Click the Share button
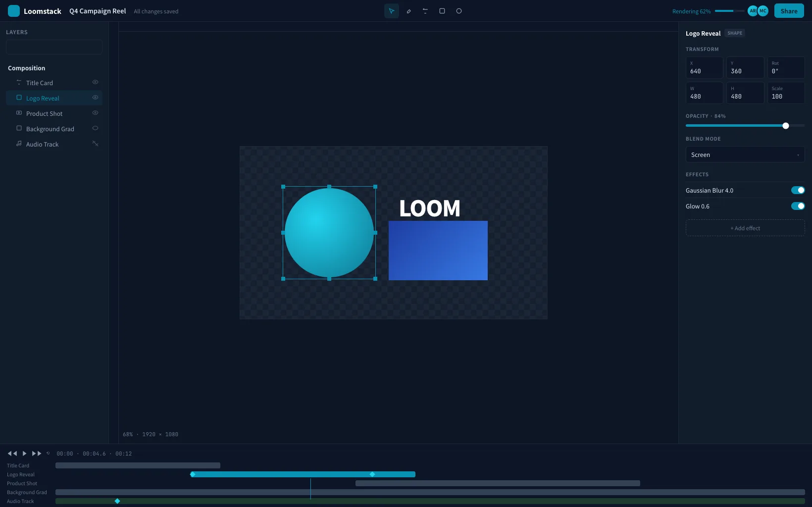Viewport: 812px width, 507px height. point(789,11)
